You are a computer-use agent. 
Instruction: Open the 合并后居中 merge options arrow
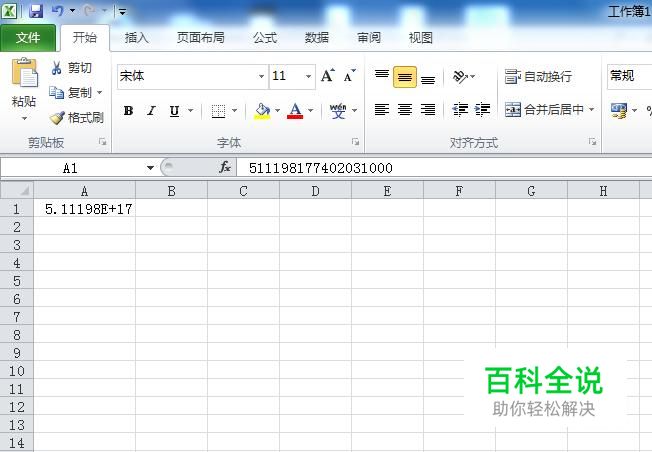point(591,109)
